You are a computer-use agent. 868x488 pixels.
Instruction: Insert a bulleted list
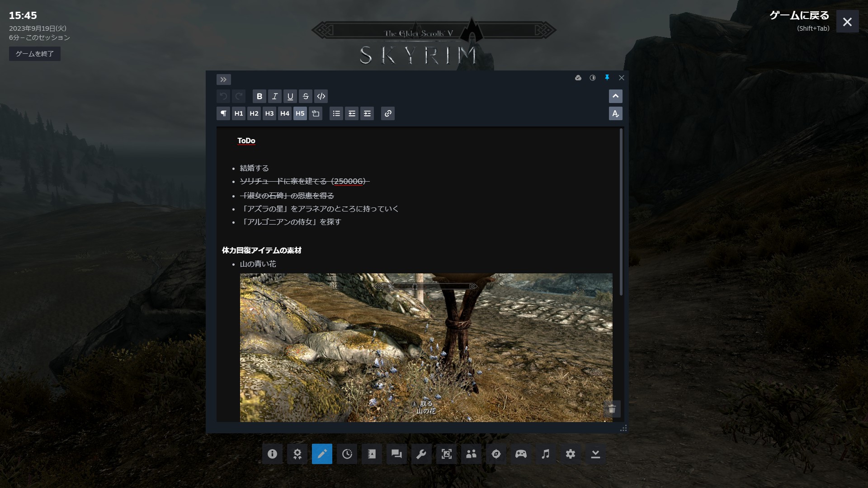pos(336,113)
